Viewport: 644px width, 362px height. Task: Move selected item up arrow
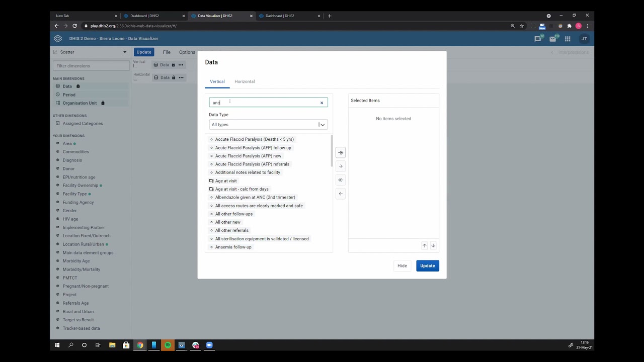tap(424, 245)
